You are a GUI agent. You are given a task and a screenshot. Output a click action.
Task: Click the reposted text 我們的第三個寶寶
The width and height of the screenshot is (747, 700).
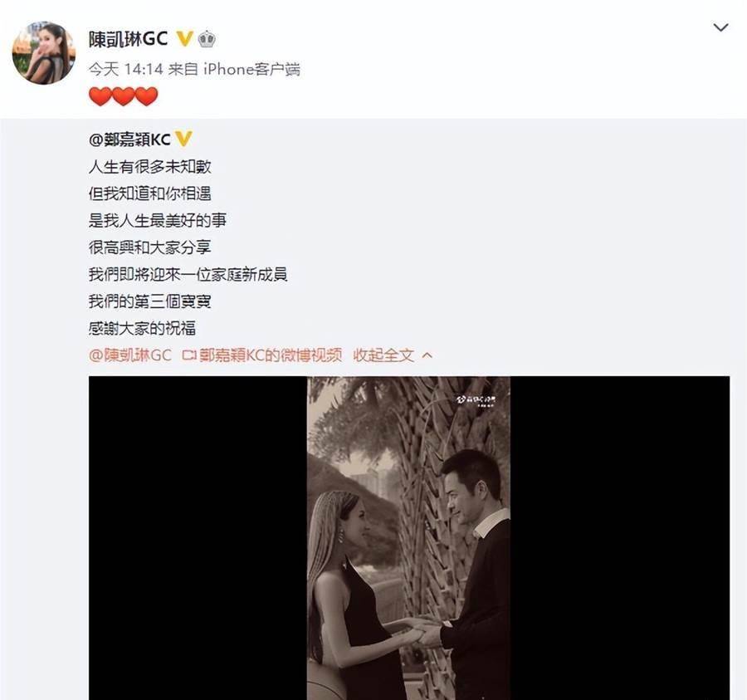coord(149,301)
